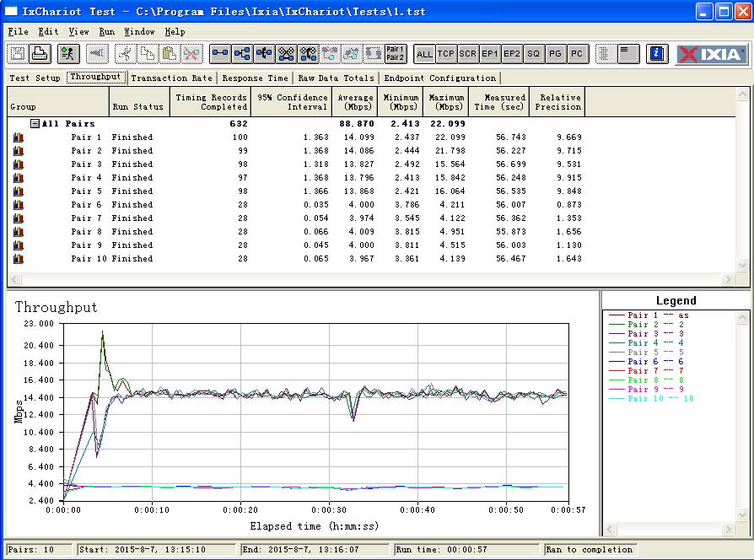
Task: Click the chart icon beside Pair 1 row
Action: 18,137
